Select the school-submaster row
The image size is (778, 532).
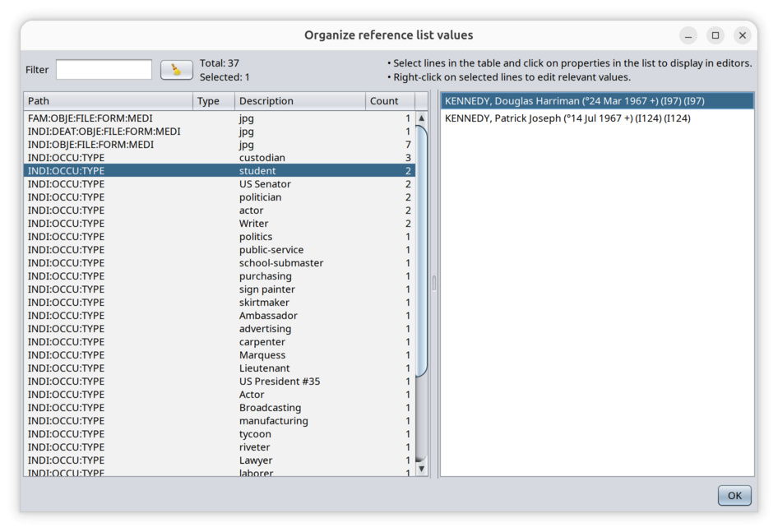point(220,263)
